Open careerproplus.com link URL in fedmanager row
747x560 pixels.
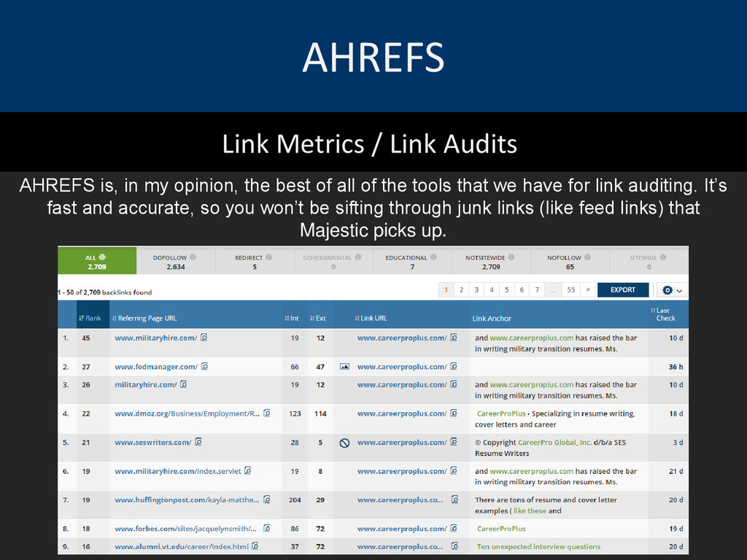coord(402,367)
